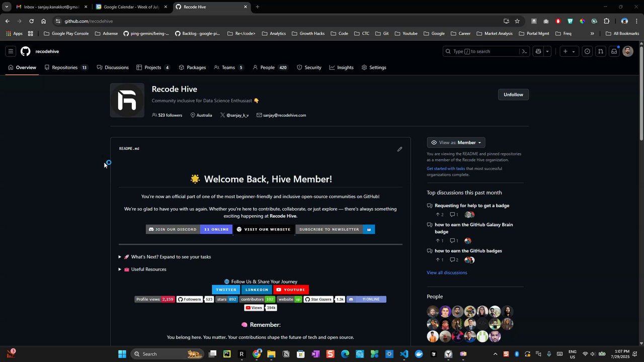Open the Pull requests icon in header
The height and width of the screenshot is (362, 644).
(x=601, y=51)
